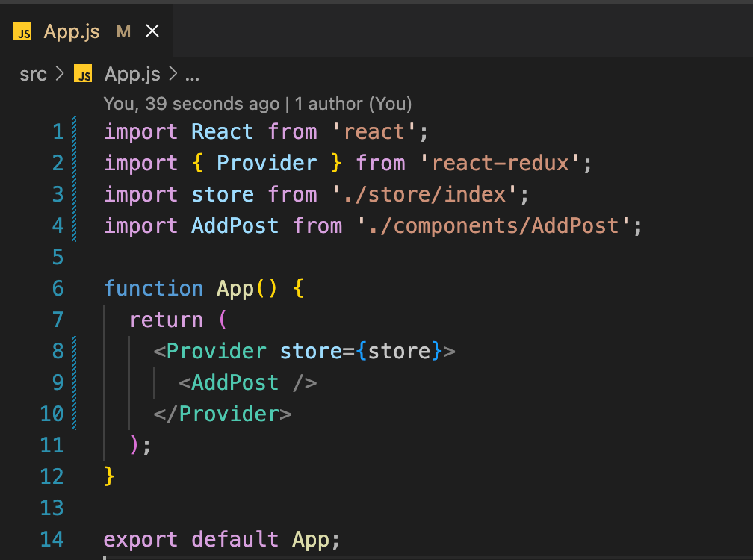Select the App.js tab title
This screenshot has height=560, width=753.
coord(72,31)
